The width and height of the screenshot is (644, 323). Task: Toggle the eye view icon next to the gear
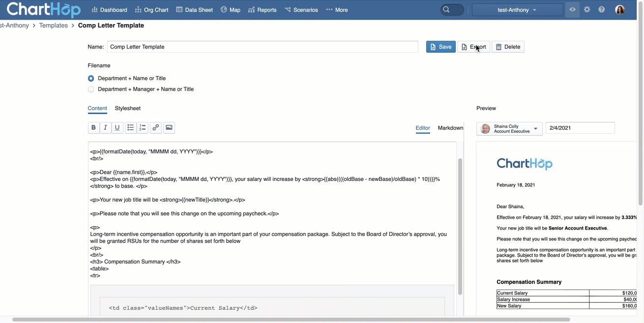572,9
